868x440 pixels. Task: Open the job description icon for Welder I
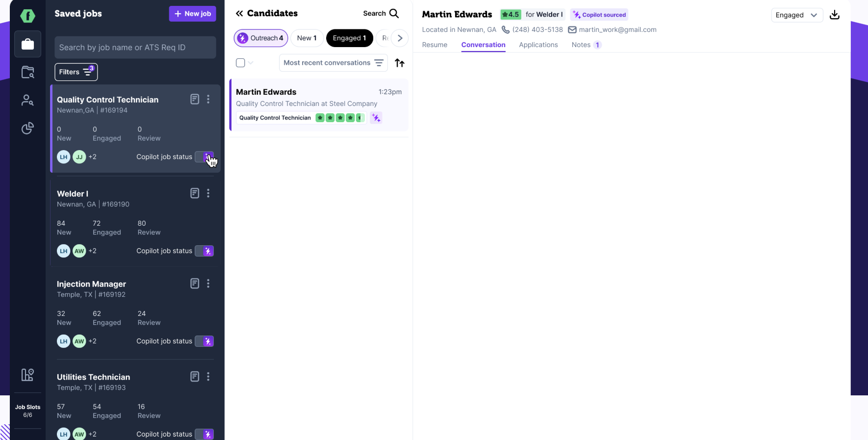click(x=195, y=193)
